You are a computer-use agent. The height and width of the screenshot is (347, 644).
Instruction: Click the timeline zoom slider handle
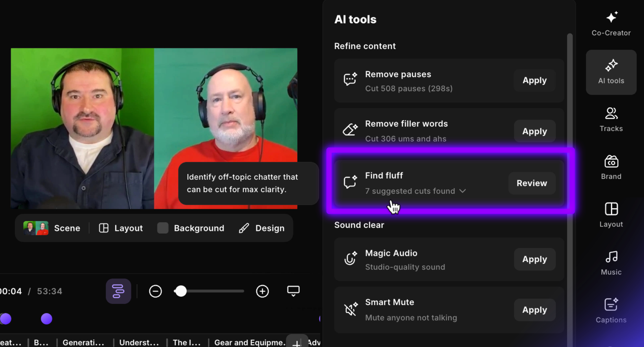pyautogui.click(x=181, y=291)
